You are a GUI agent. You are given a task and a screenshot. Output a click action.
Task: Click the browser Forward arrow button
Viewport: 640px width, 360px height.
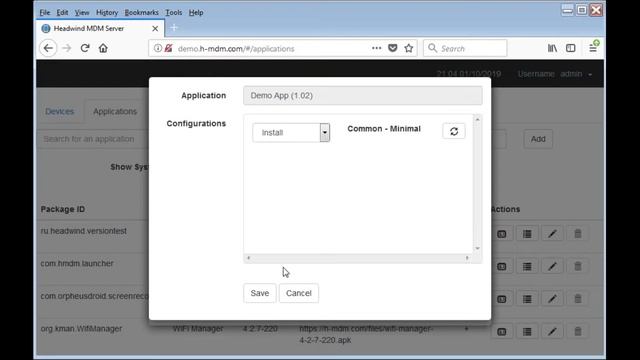point(67,48)
